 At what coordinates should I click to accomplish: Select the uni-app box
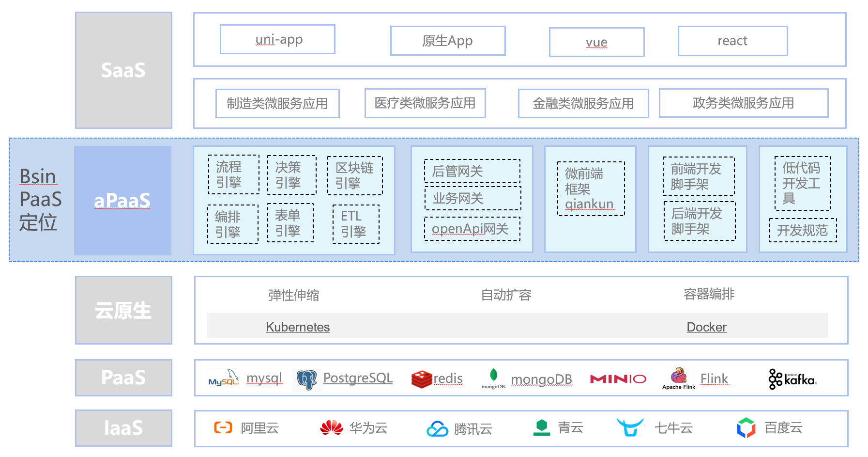click(x=277, y=39)
